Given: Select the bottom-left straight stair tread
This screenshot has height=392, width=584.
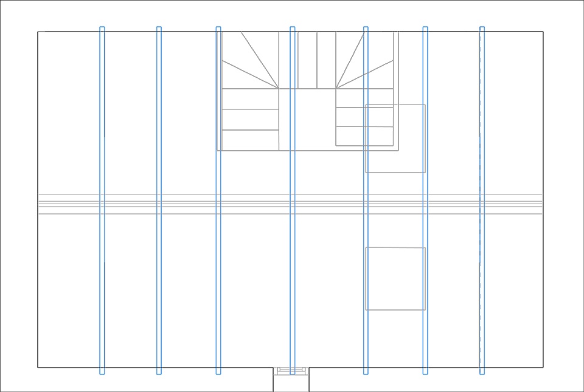Looking at the screenshot, I should (x=250, y=140).
